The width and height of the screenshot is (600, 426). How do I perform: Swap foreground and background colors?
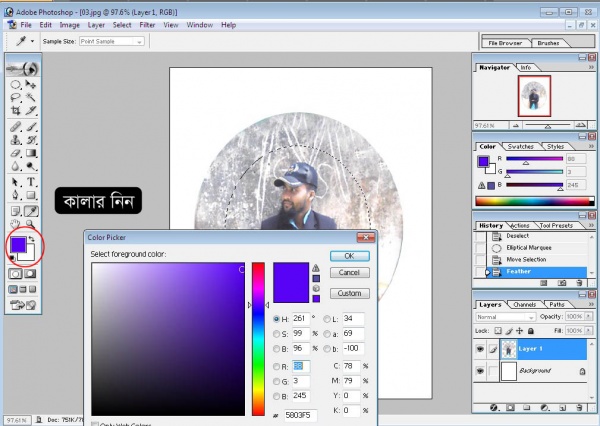[x=31, y=239]
